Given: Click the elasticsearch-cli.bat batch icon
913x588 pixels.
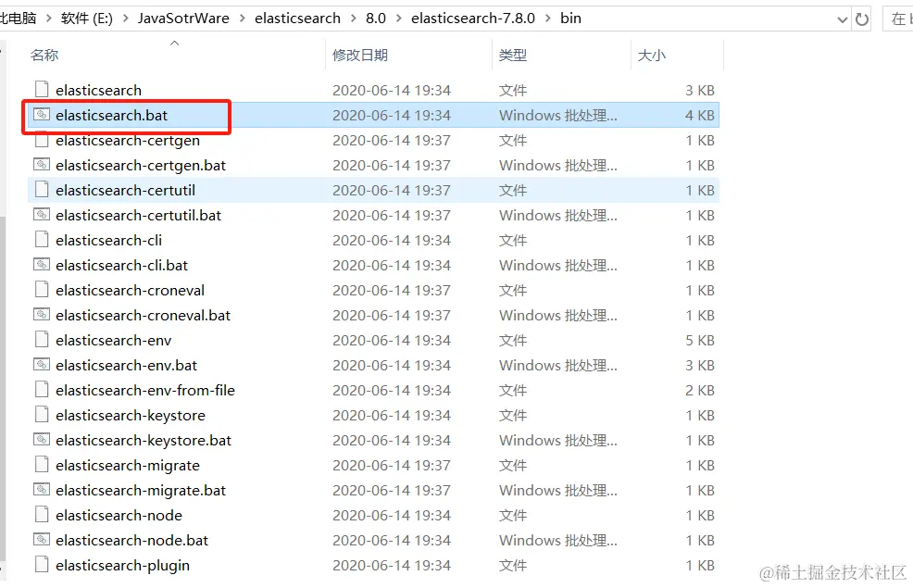Looking at the screenshot, I should 42,265.
